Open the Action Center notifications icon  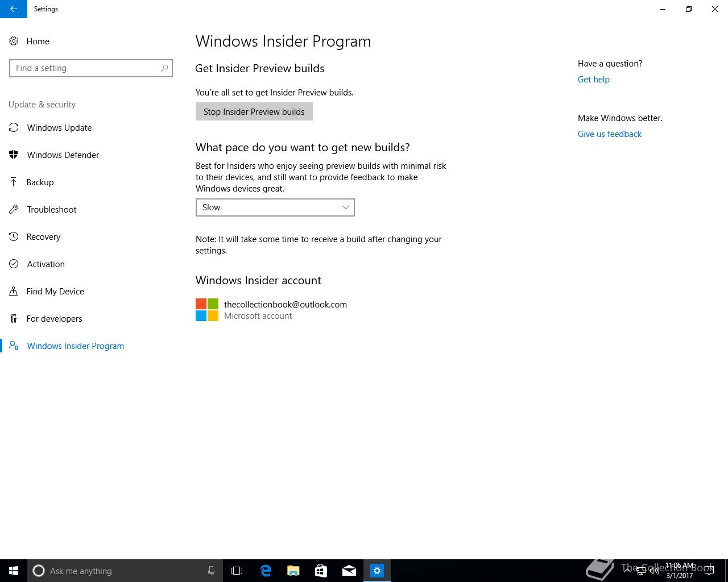point(709,571)
